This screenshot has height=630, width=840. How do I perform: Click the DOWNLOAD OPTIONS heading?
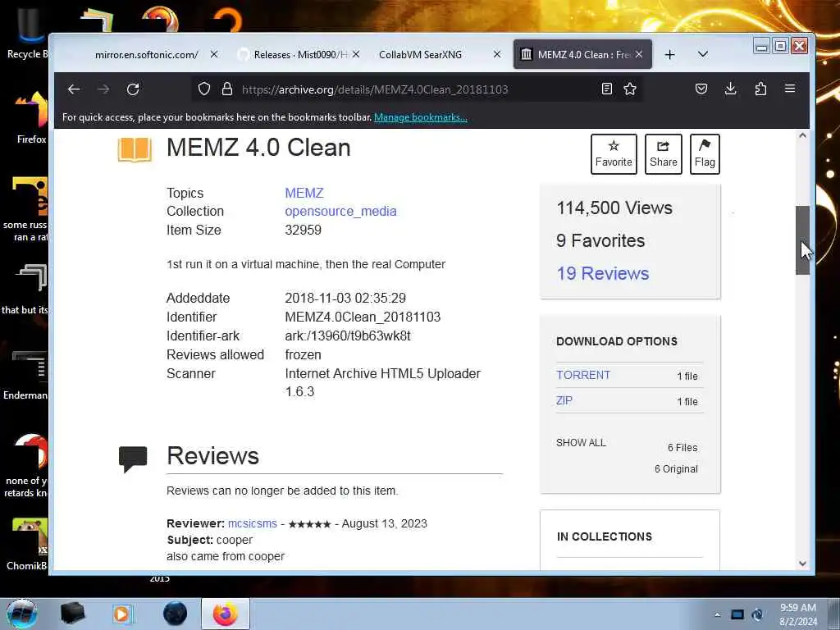[x=617, y=341]
